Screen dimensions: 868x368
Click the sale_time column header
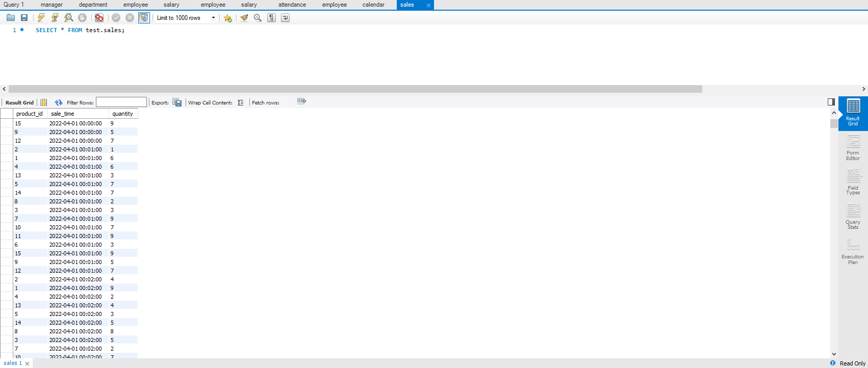pyautogui.click(x=78, y=114)
